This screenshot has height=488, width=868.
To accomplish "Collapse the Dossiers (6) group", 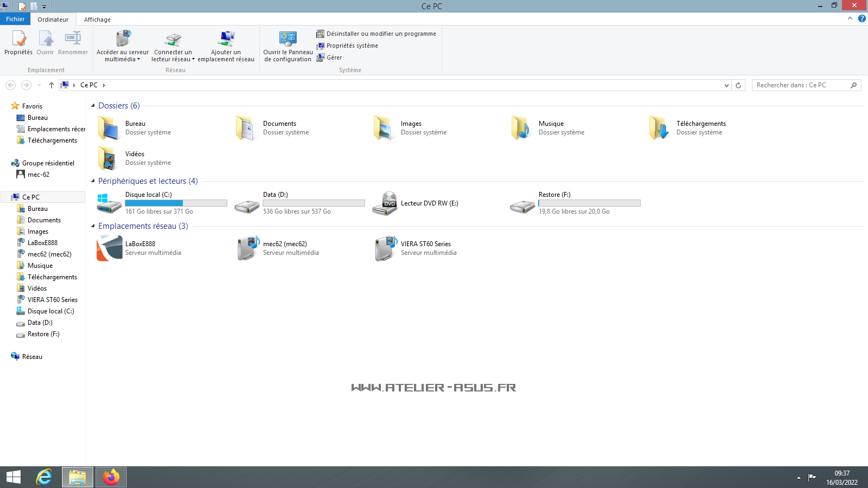I will click(93, 106).
